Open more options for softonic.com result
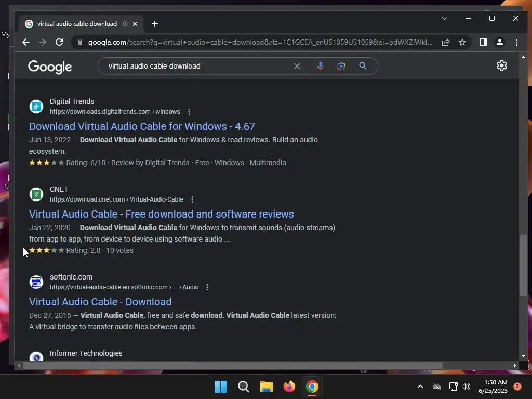Screen dimensions: 532x399 point(207,287)
